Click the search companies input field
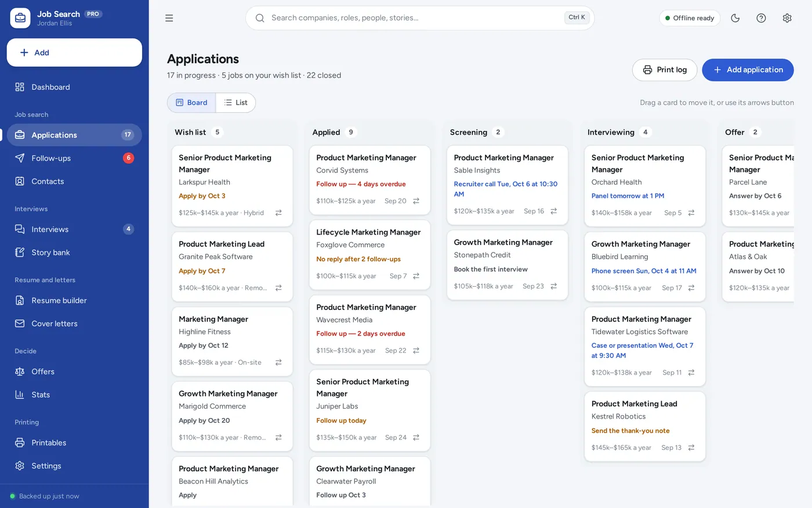Viewport: 812px width, 508px height. coord(420,18)
